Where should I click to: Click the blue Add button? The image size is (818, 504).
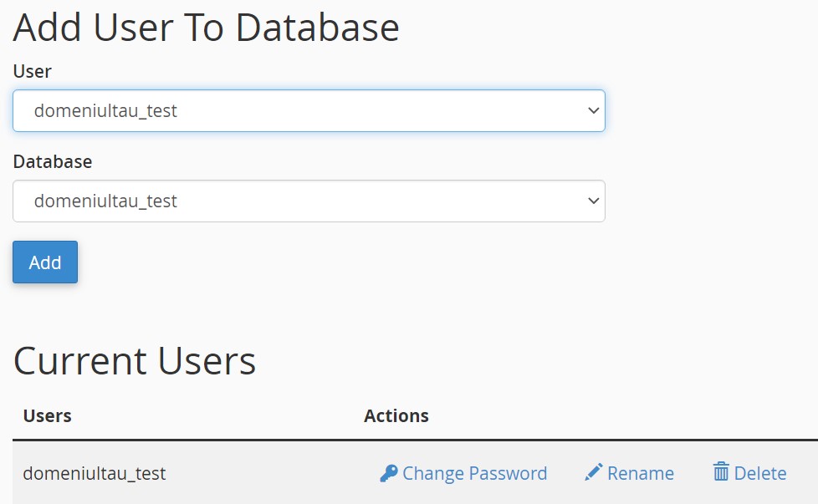(45, 262)
